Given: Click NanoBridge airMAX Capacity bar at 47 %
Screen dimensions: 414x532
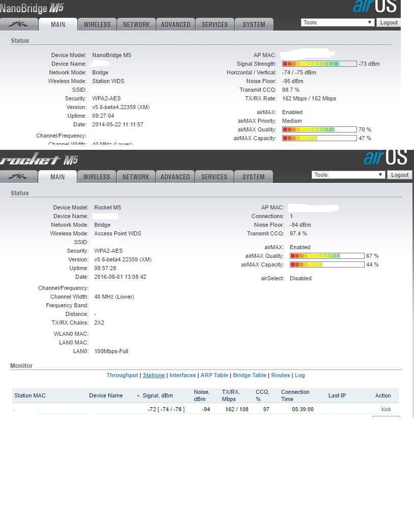Looking at the screenshot, I should pos(319,138).
